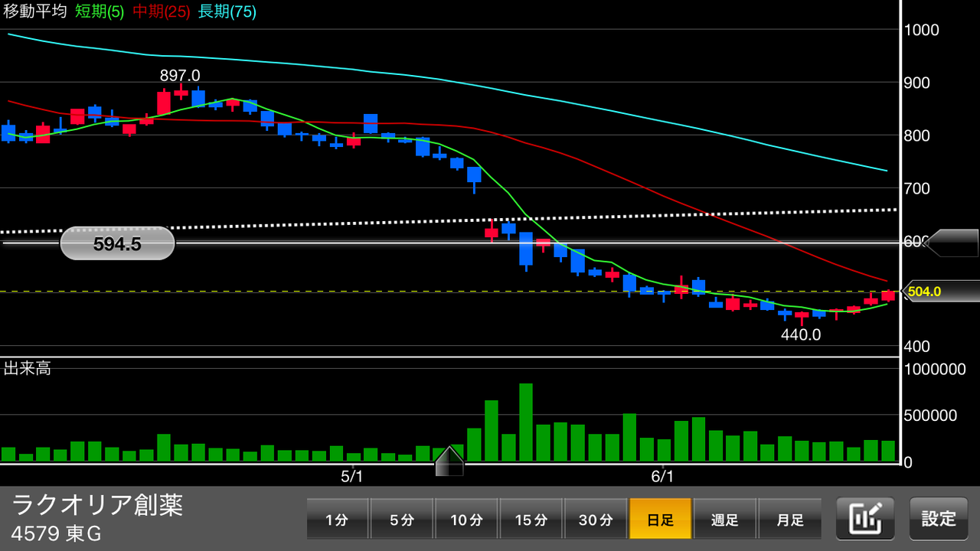
Task: Tap the price-axis arrow marker near 600
Action: [950, 243]
